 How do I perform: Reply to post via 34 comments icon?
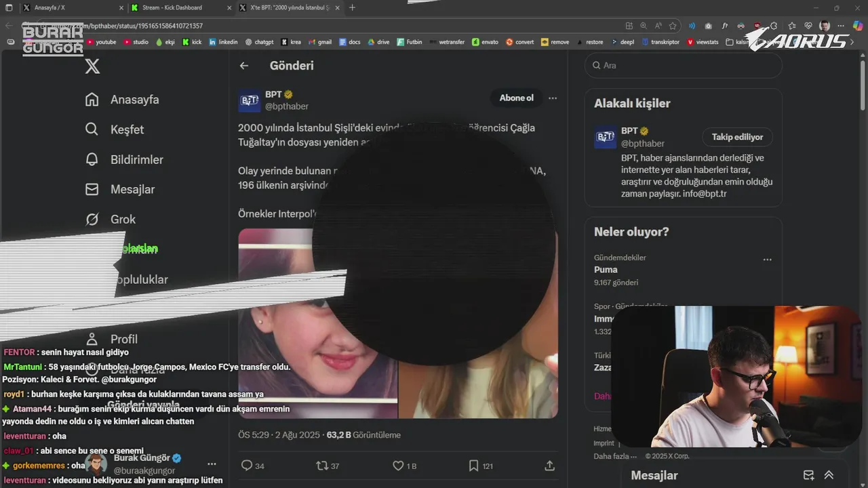click(253, 466)
